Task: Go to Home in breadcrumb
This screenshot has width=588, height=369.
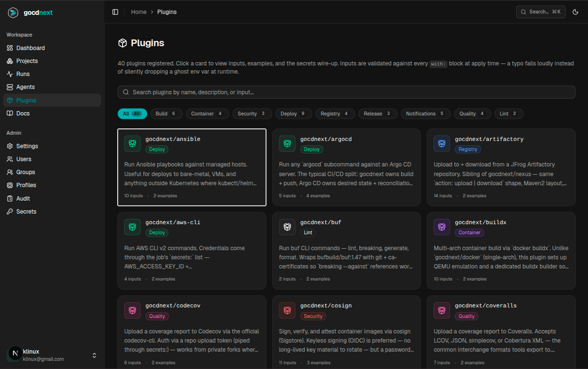Action: point(139,12)
